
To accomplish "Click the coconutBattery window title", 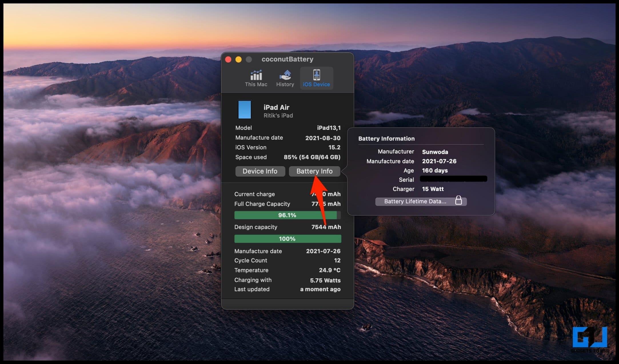I will pos(287,59).
